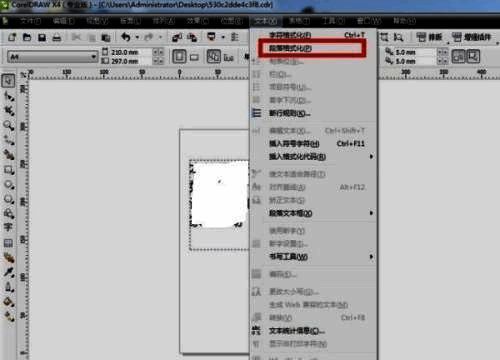
Task: Click the Print icon
Action: [57, 37]
